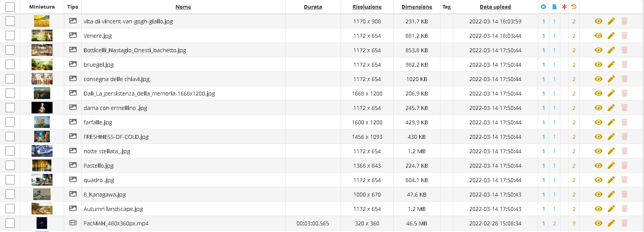Tick the select-all checkbox in the header
Viewport: 644px width, 232px height.
pyautogui.click(x=10, y=7)
